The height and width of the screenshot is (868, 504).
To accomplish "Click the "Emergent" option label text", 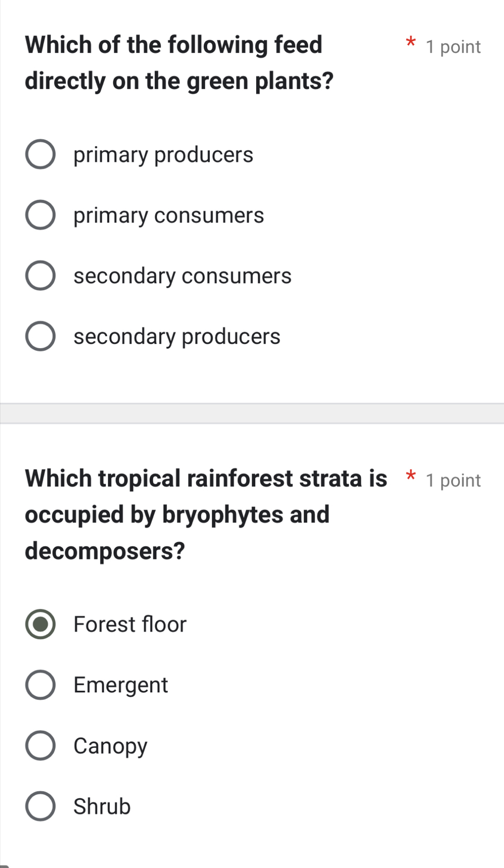I will 121,685.
